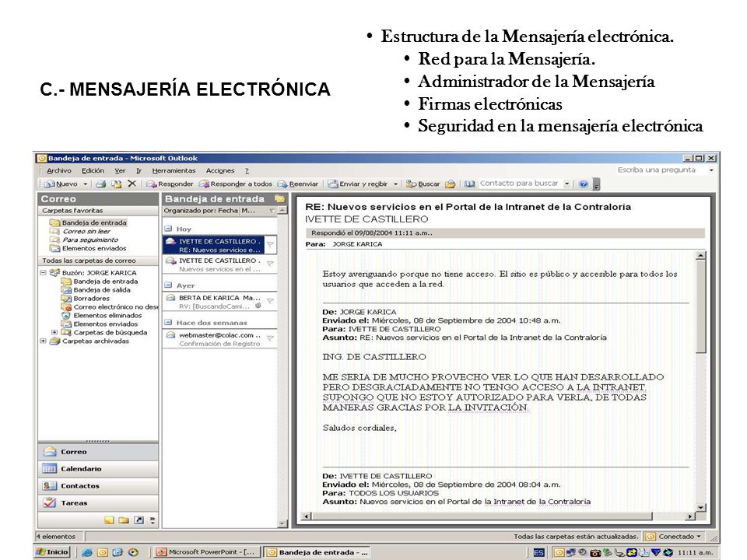Click the folder icon right of Buscar
The height and width of the screenshot is (560, 747).
[x=451, y=184]
